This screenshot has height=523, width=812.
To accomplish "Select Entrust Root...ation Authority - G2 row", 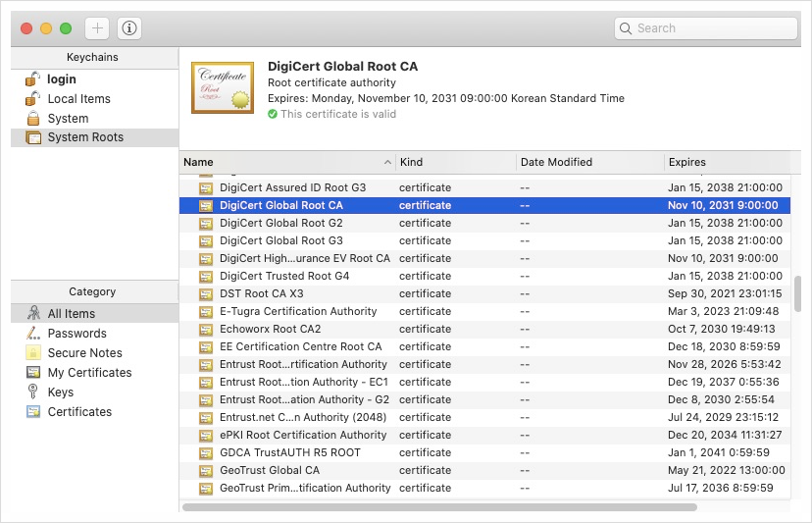I will point(484,399).
